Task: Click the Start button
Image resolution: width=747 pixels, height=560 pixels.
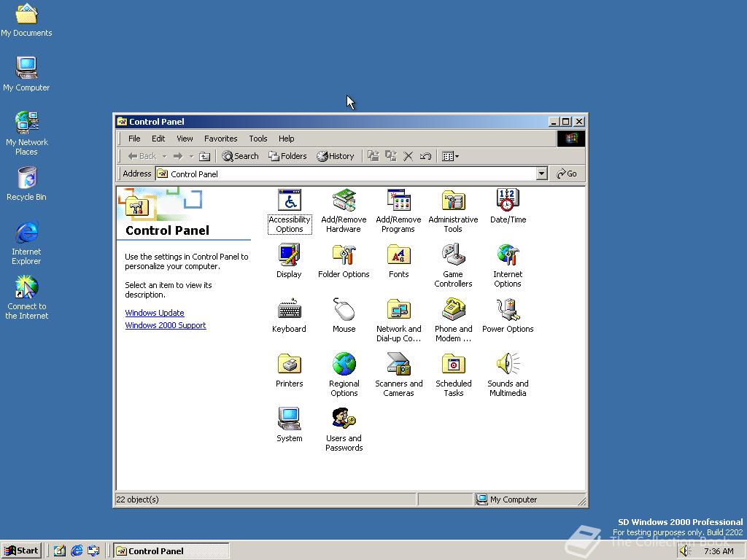Action: coord(21,551)
